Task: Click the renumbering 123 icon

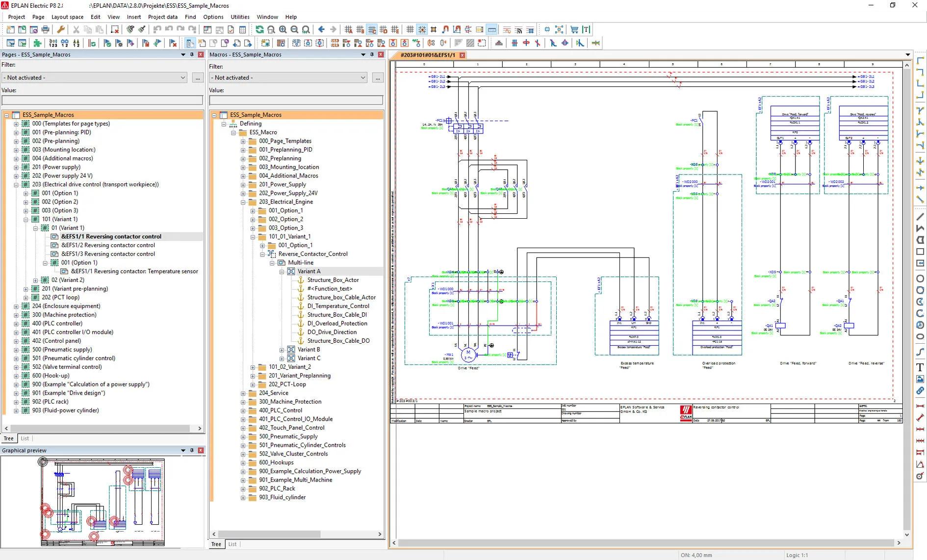Action: point(53,43)
